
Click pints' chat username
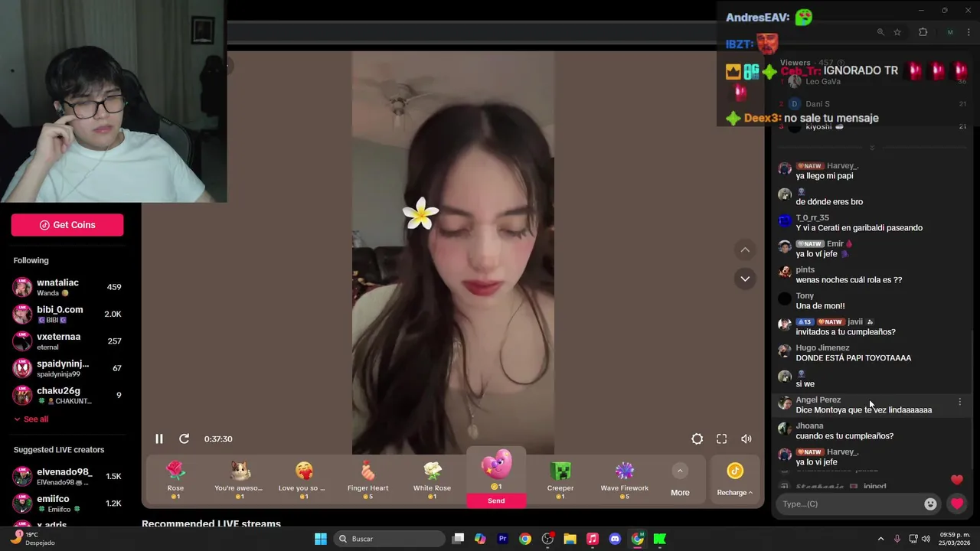tap(805, 269)
